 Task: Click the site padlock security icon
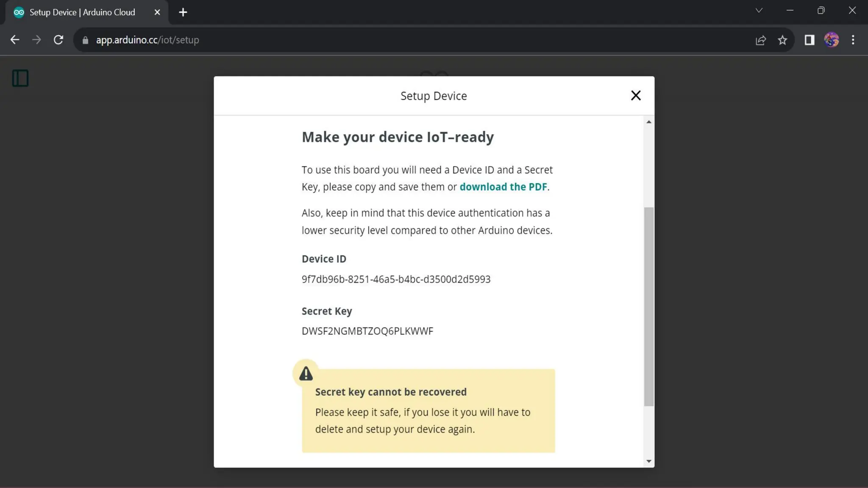85,40
